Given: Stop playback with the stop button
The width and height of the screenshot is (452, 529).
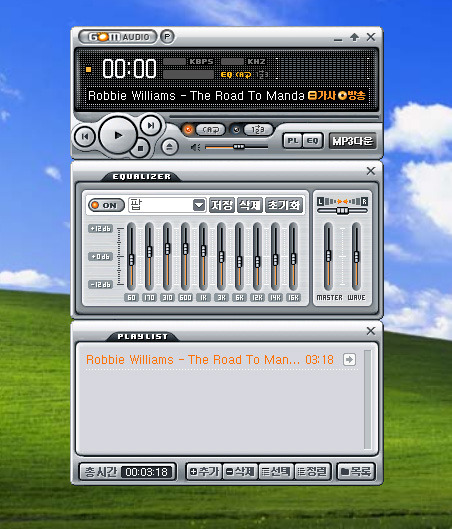Looking at the screenshot, I should coord(140,148).
